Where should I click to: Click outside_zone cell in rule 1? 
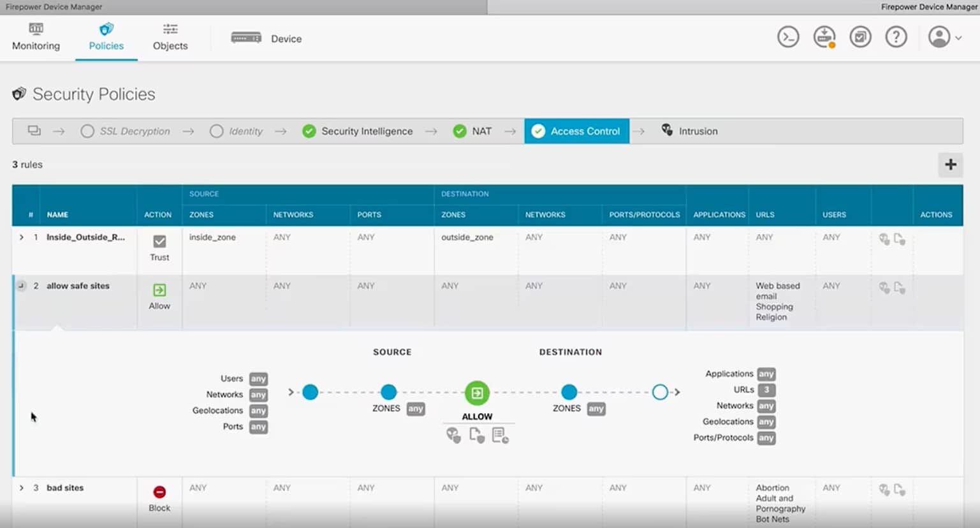pos(467,237)
